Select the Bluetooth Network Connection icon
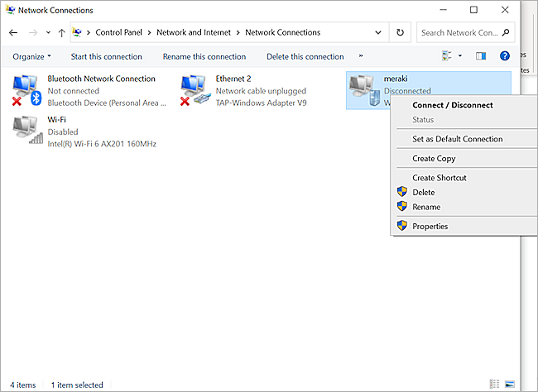Image resolution: width=538 pixels, height=392 pixels. pyautogui.click(x=26, y=90)
